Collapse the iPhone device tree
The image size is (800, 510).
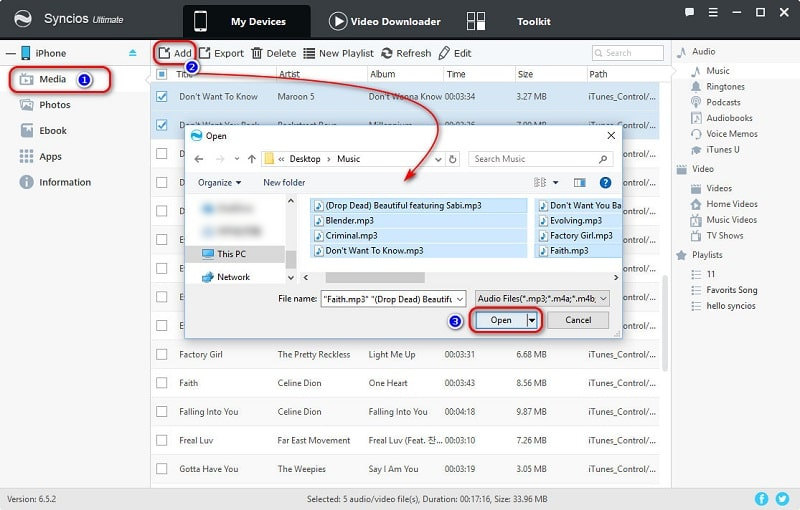(x=11, y=53)
